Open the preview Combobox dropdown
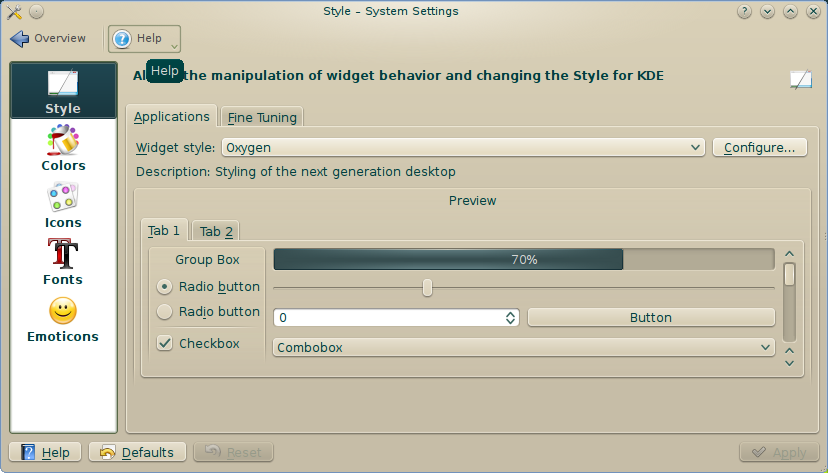Image resolution: width=828 pixels, height=473 pixels. point(524,347)
